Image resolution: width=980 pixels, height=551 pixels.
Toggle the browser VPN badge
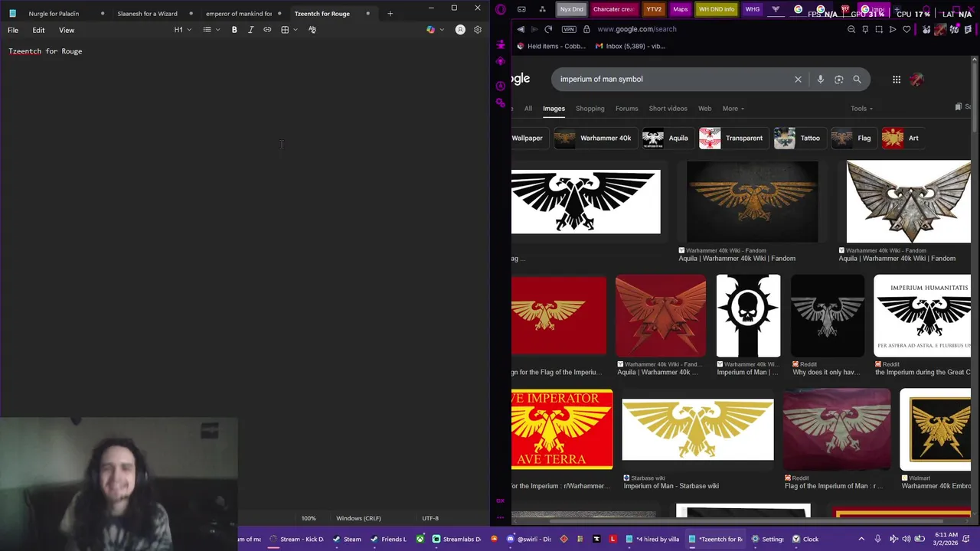coord(568,29)
